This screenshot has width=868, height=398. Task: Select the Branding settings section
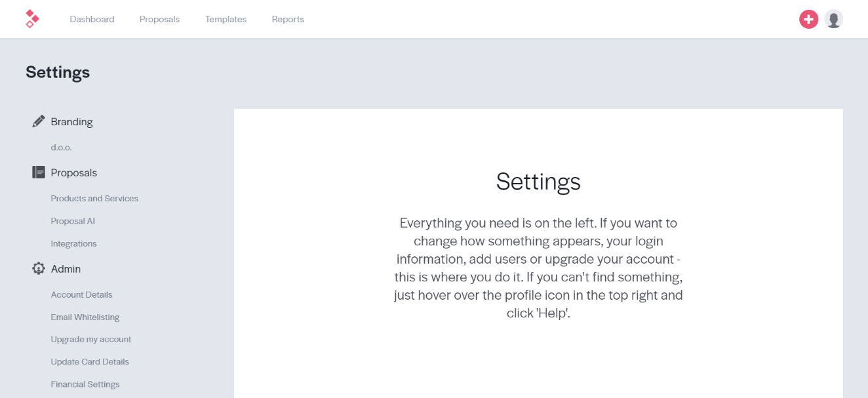[x=71, y=122]
